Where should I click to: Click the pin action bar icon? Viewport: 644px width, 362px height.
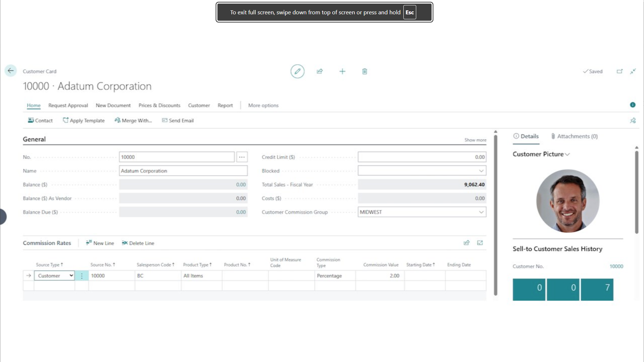(633, 121)
